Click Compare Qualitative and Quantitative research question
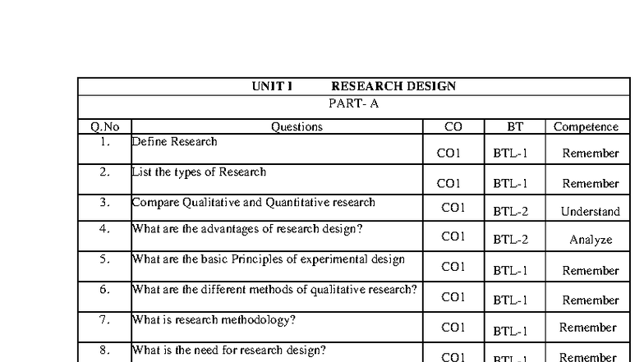The height and width of the screenshot is (362, 644). click(x=253, y=202)
